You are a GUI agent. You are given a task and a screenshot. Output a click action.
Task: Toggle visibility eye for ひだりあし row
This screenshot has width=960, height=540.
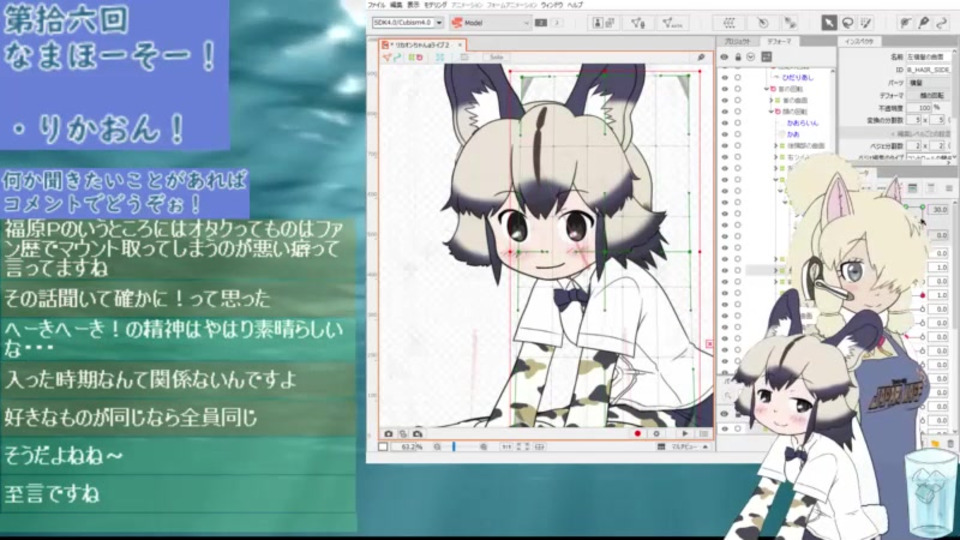(725, 78)
